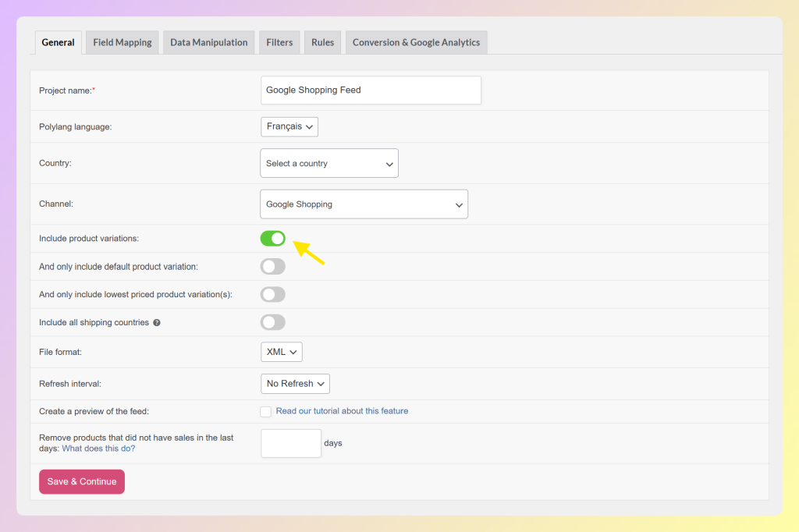Screen dimensions: 799x532
Task: Turn on lowest priced product variation toggle
Action: coord(272,294)
